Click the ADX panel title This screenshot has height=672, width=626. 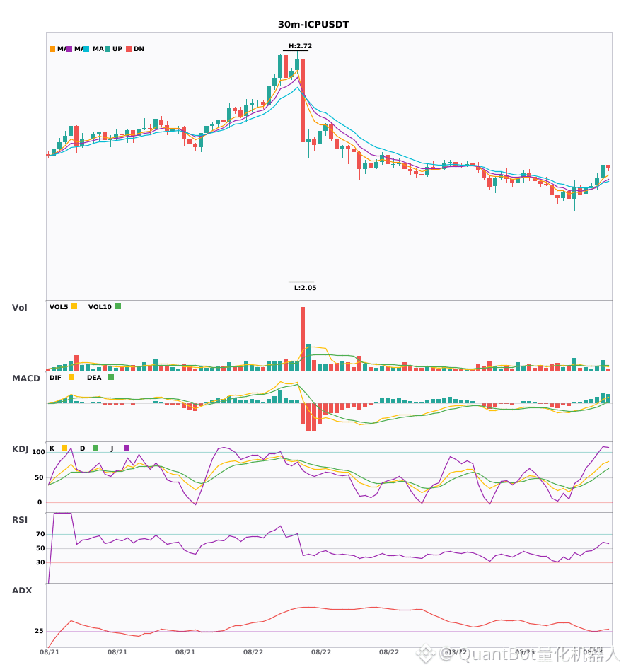pos(22,591)
